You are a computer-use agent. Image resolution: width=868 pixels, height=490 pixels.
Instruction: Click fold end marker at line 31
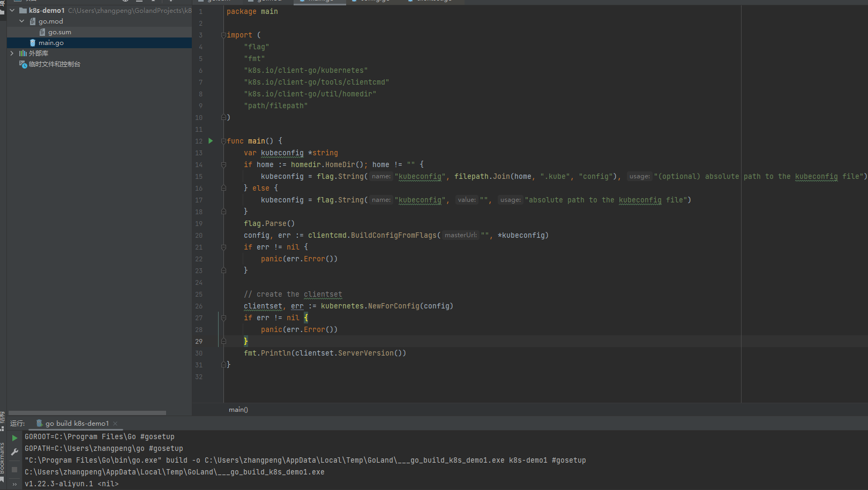click(x=223, y=365)
